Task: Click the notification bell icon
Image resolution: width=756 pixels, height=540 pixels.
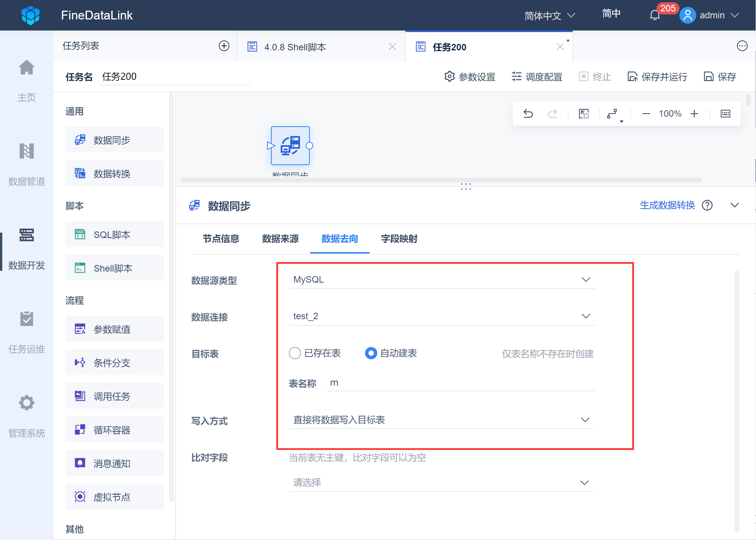Action: click(x=655, y=15)
